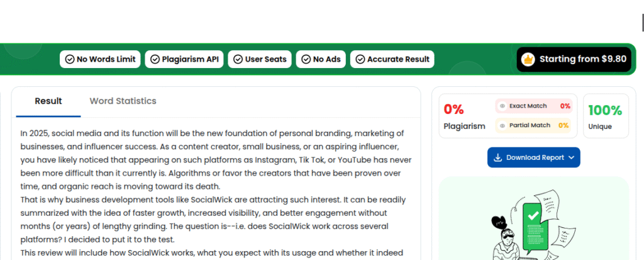Click the check icon beside No Words Limit

[69, 60]
